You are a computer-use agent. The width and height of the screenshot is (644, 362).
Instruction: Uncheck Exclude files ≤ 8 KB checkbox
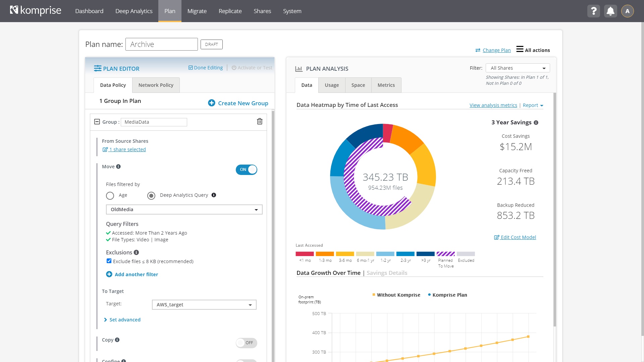click(x=109, y=261)
